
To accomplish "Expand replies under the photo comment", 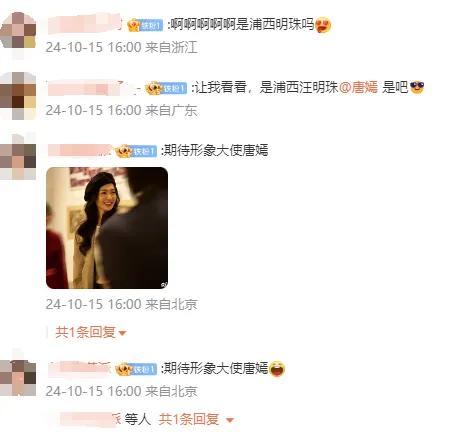I will point(85,332).
